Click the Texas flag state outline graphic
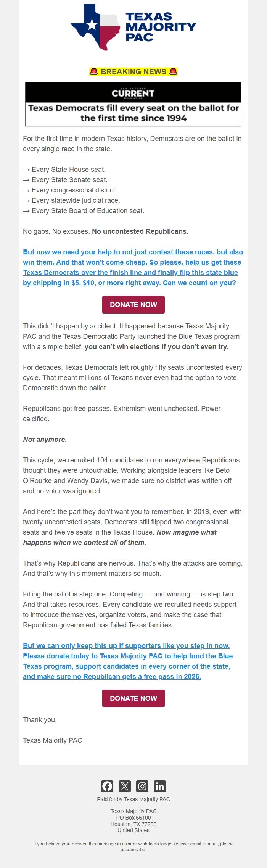Screen dimensions: 267x868 pos(95,27)
